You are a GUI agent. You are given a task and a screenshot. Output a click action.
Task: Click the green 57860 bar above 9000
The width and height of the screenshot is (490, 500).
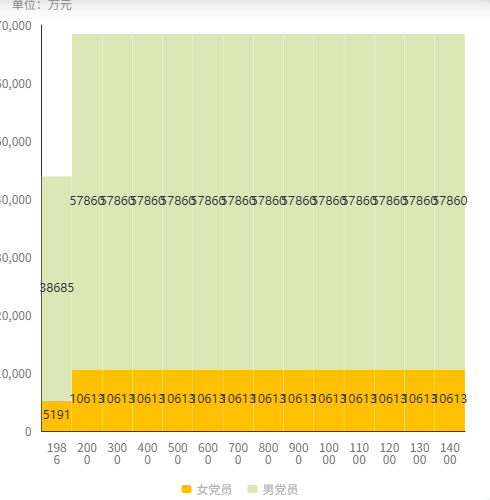[298, 202]
